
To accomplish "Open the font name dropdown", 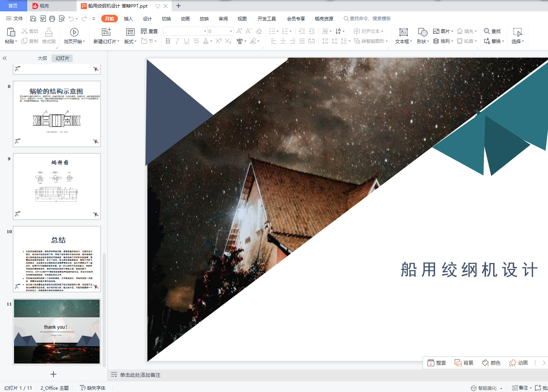I will pos(205,31).
